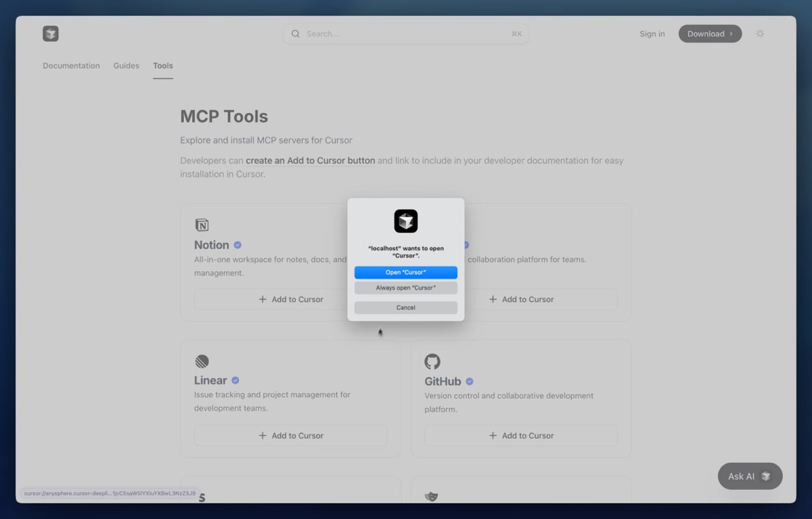Image resolution: width=812 pixels, height=519 pixels.
Task: Click the Notion logo icon
Action: click(202, 225)
